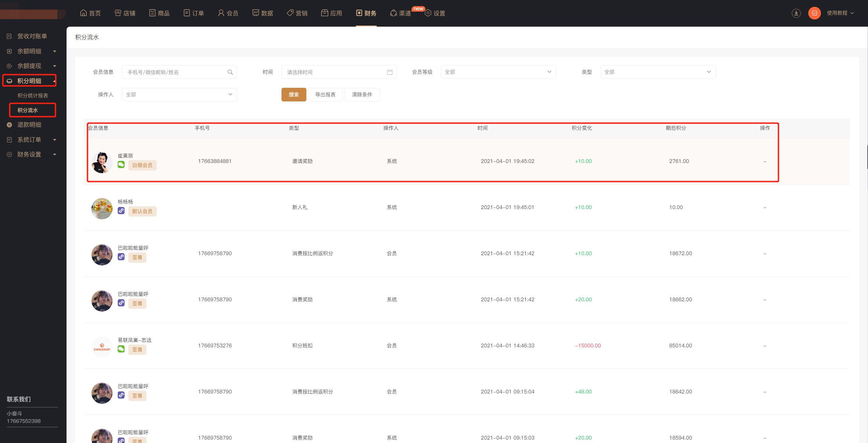The image size is (868, 443).
Task: Open the calendar icon in time field
Action: pyautogui.click(x=390, y=72)
